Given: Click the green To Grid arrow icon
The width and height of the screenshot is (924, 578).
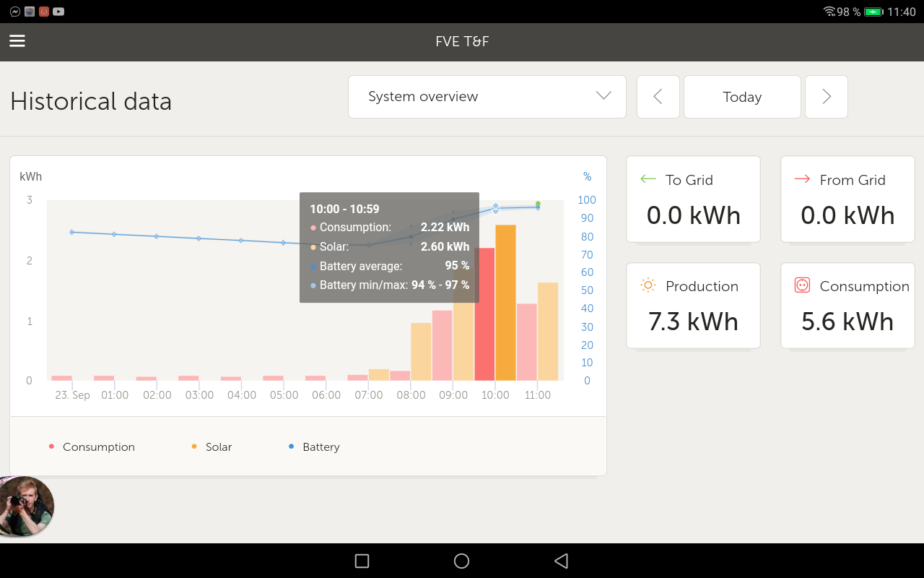Looking at the screenshot, I should coord(648,179).
